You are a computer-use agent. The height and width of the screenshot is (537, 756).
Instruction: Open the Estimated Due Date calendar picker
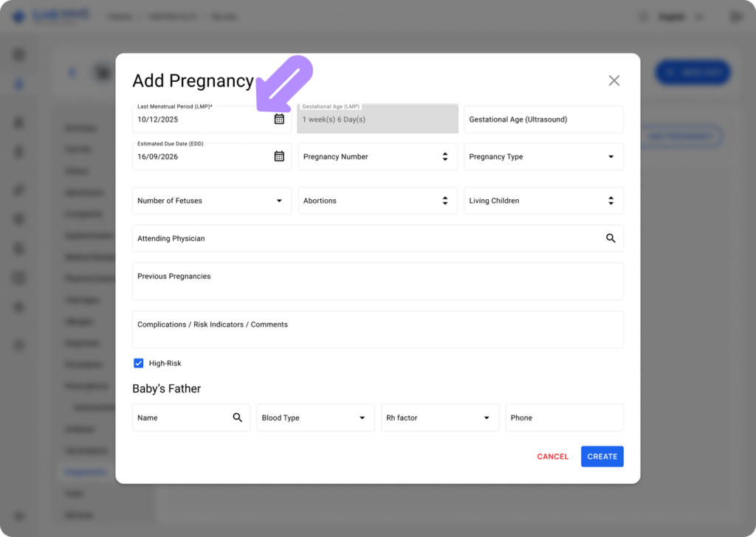[280, 156]
